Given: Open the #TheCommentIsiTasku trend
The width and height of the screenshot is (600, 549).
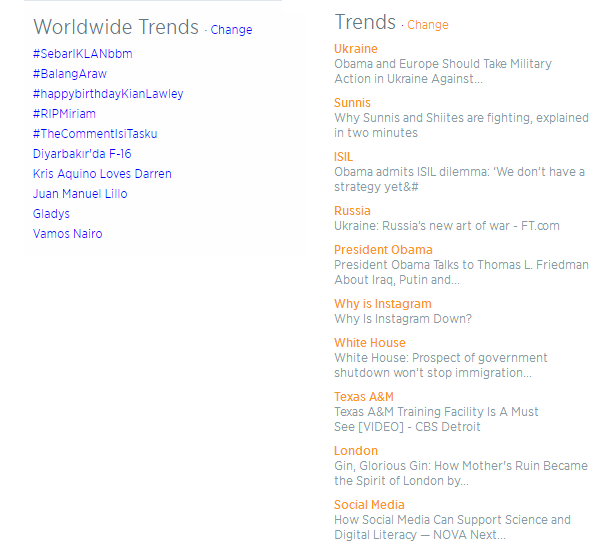Looking at the screenshot, I should [x=95, y=134].
